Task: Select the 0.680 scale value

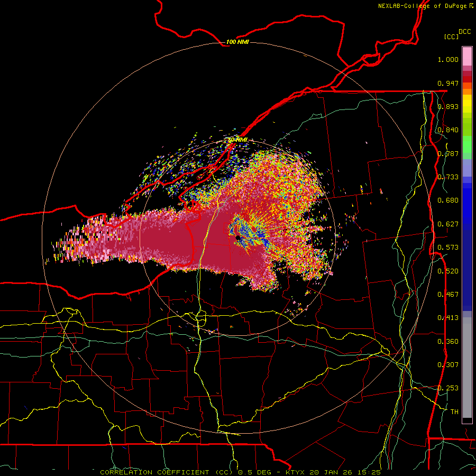Action: [x=448, y=200]
